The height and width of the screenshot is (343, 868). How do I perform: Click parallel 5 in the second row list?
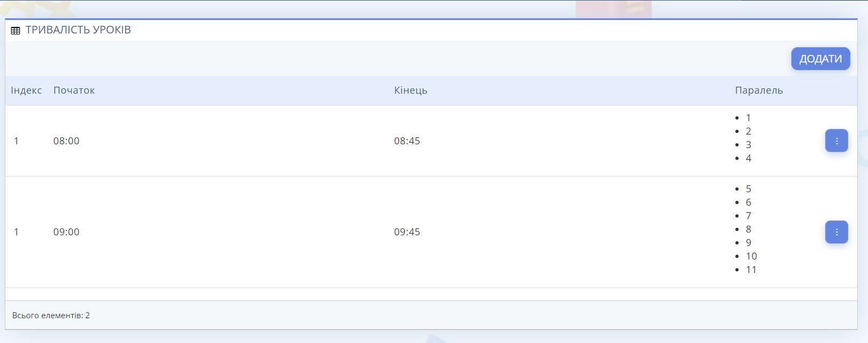[748, 189]
